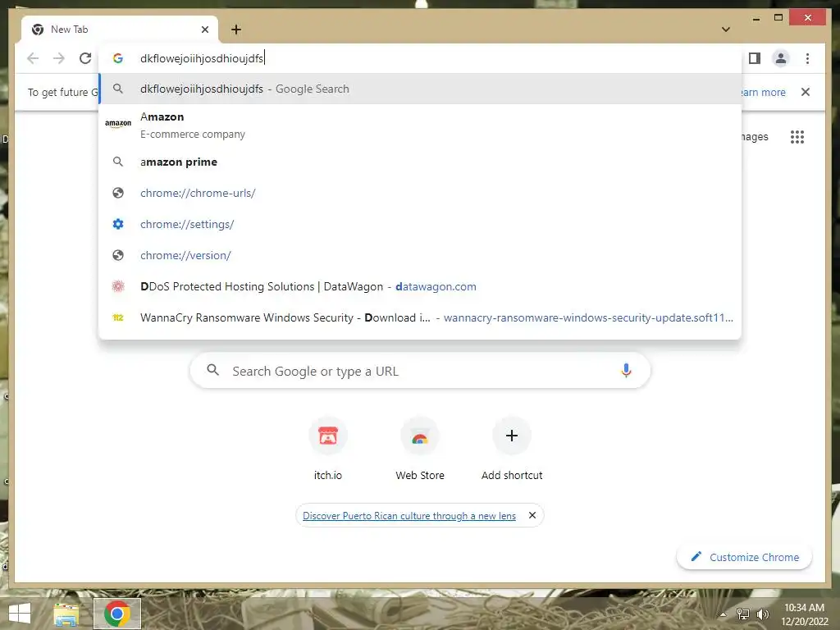Open the Google apps grid icon
This screenshot has width=840, height=630.
(797, 137)
